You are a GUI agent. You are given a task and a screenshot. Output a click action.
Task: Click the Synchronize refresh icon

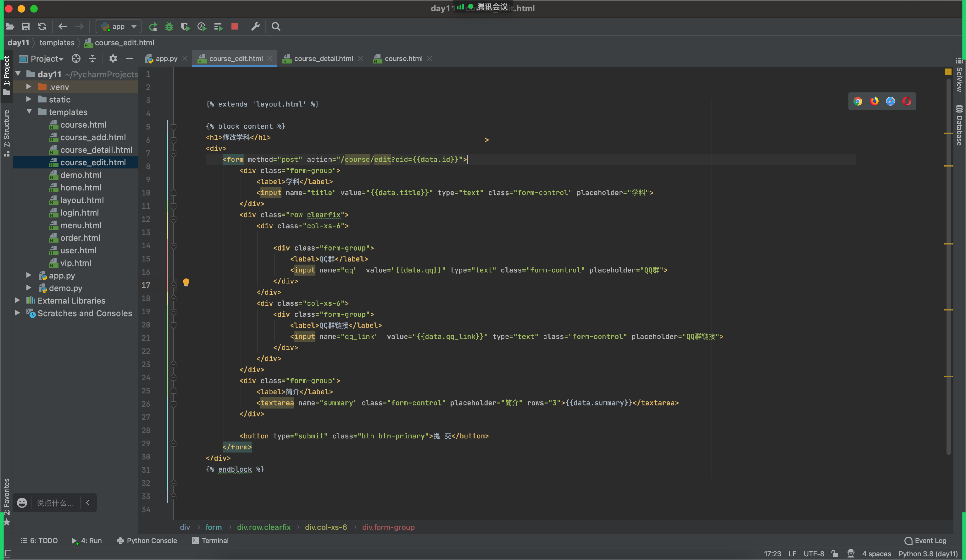[42, 26]
